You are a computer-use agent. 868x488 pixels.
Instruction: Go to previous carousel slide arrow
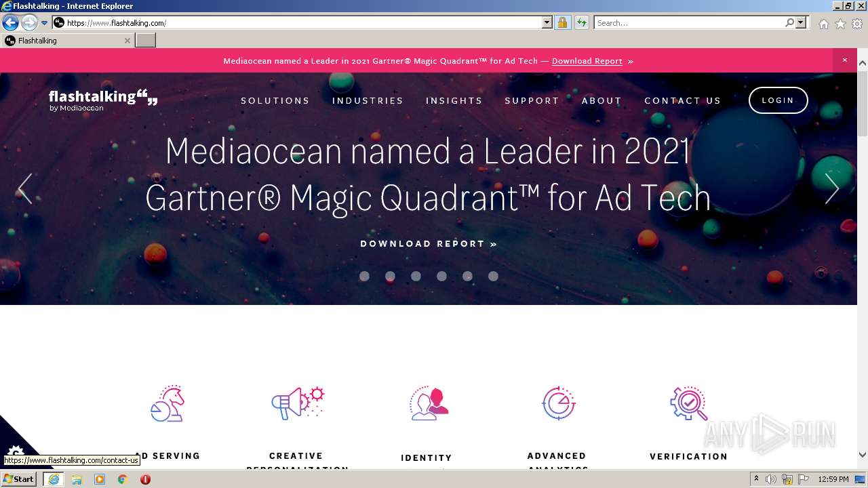[x=25, y=188]
